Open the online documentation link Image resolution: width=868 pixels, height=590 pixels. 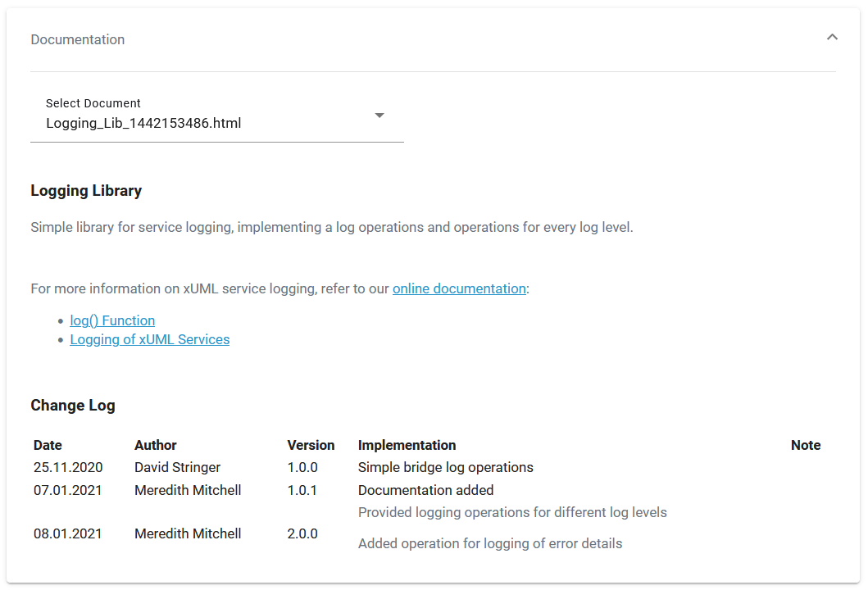(459, 288)
